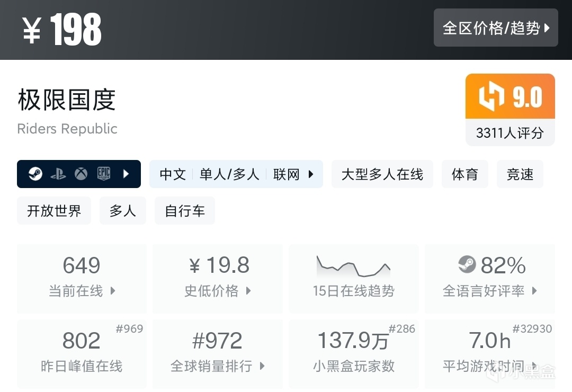
Task: View the 3311人评分 ratings
Action: coord(510,133)
